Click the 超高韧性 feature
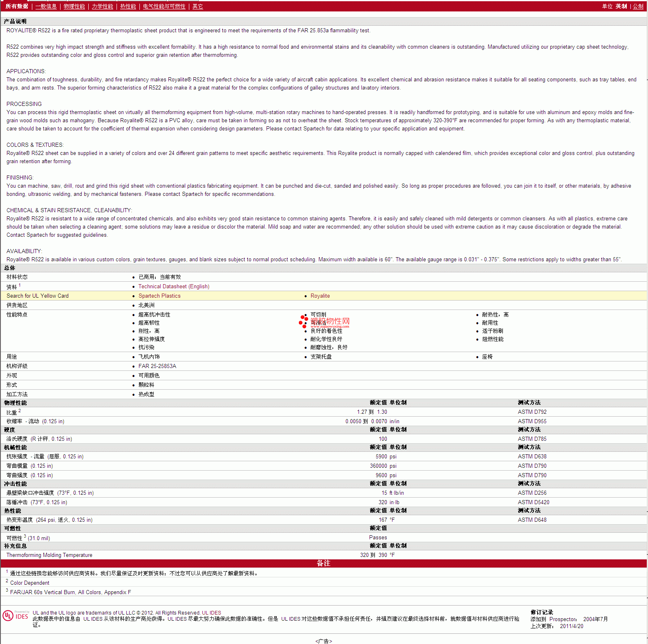648x644 pixels. tap(149, 323)
